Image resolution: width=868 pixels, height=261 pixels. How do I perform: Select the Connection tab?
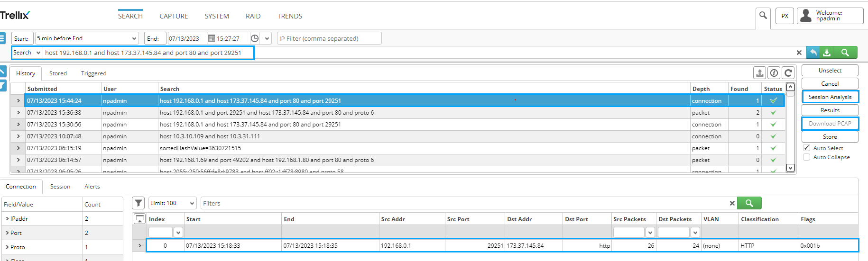(21, 187)
